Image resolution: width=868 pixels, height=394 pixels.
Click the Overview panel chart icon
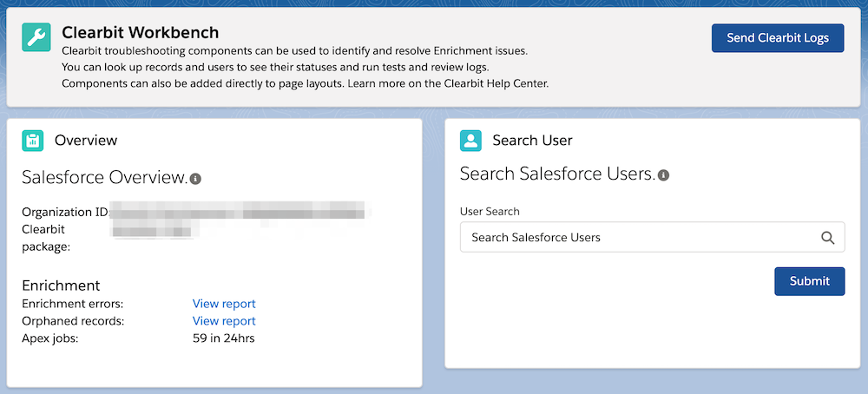(x=33, y=141)
